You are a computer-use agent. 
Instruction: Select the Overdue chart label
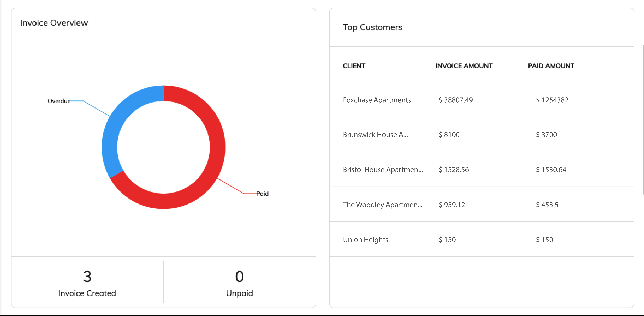coord(59,101)
